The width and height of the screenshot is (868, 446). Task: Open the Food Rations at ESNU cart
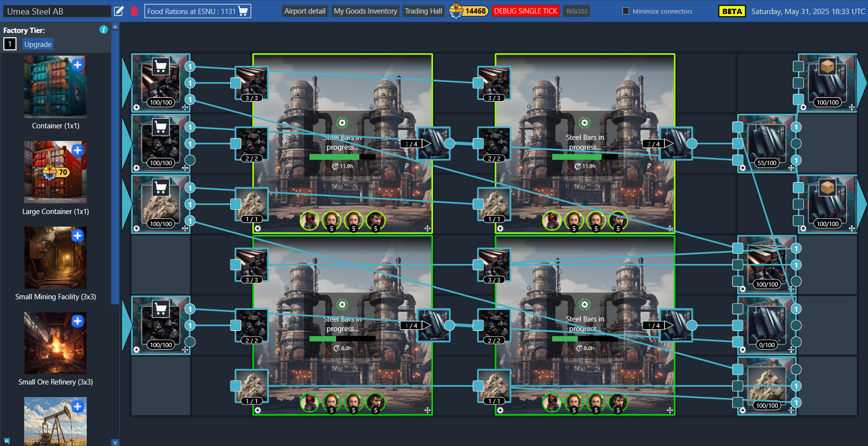pos(197,11)
